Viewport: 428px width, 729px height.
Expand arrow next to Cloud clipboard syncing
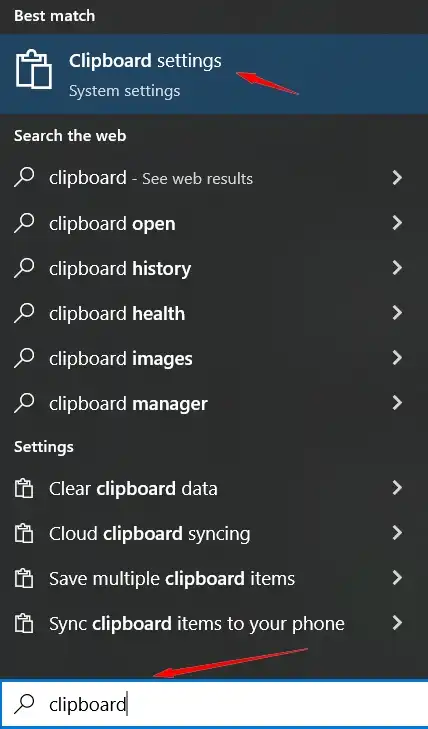[397, 533]
